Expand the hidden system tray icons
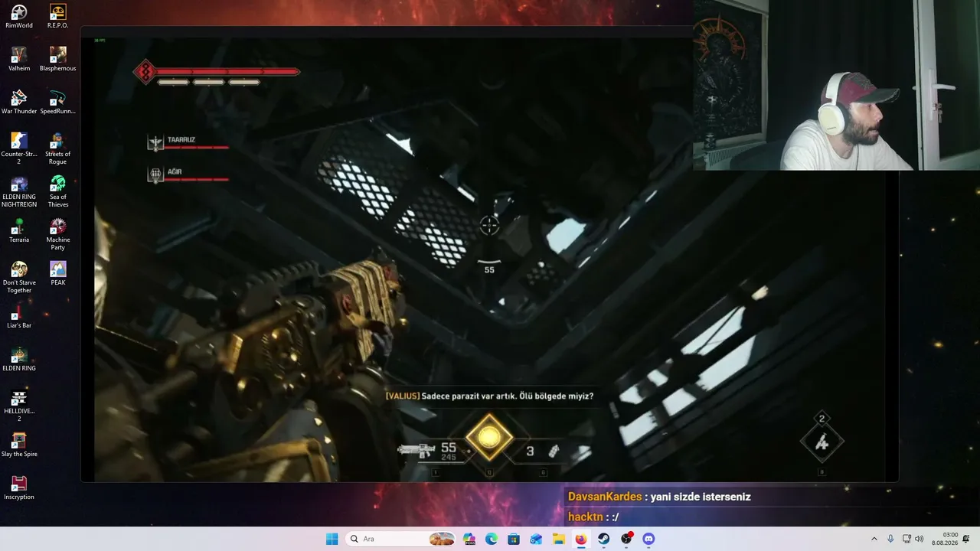Viewport: 980px width, 551px height. point(874,539)
